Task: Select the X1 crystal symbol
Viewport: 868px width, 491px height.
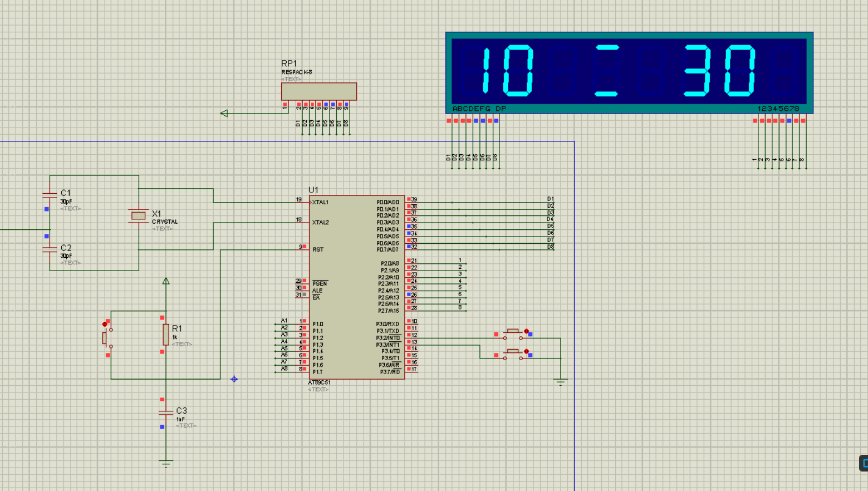Action: (x=138, y=215)
